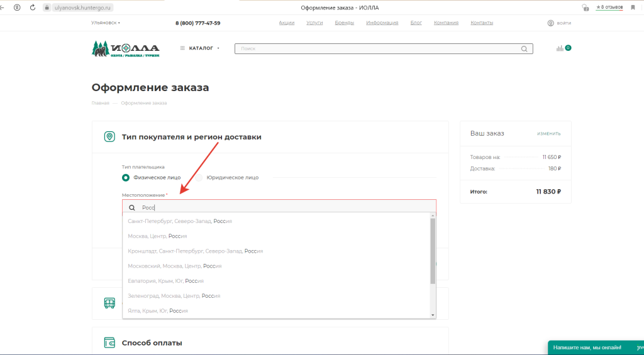The height and width of the screenshot is (355, 644).
Task: Click the location pin section icon
Action: point(109,137)
